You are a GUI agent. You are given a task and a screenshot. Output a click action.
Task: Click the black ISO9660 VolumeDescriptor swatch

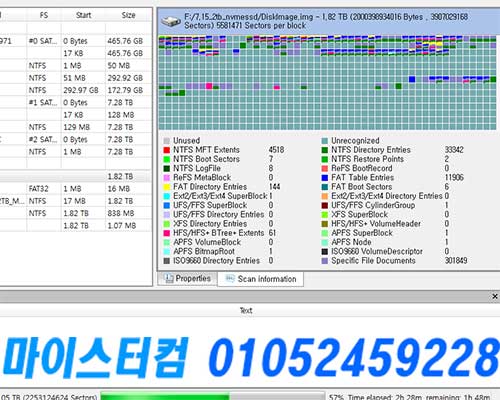(x=325, y=251)
